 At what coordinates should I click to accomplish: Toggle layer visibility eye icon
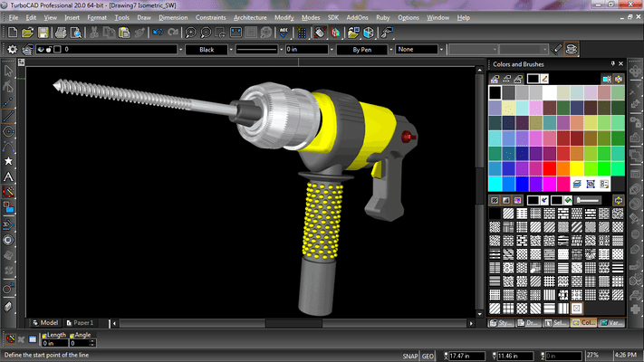pos(40,49)
